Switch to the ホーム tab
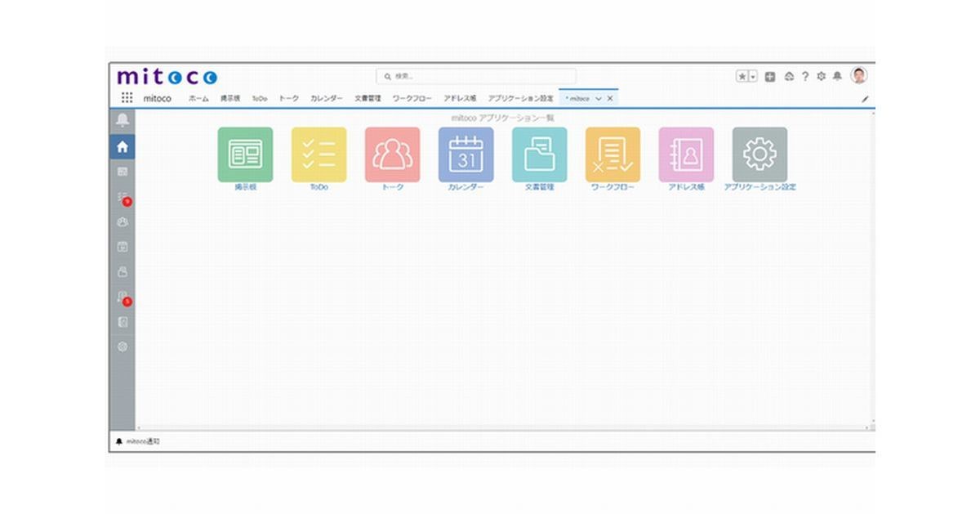This screenshot has height=514, width=980. 198,98
